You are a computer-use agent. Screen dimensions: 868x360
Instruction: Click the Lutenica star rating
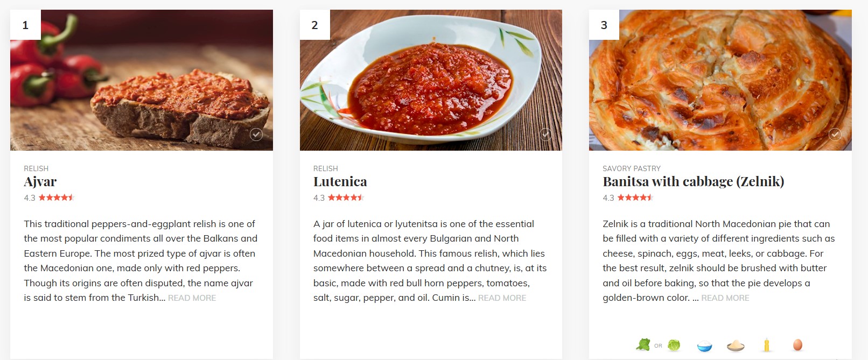(346, 197)
